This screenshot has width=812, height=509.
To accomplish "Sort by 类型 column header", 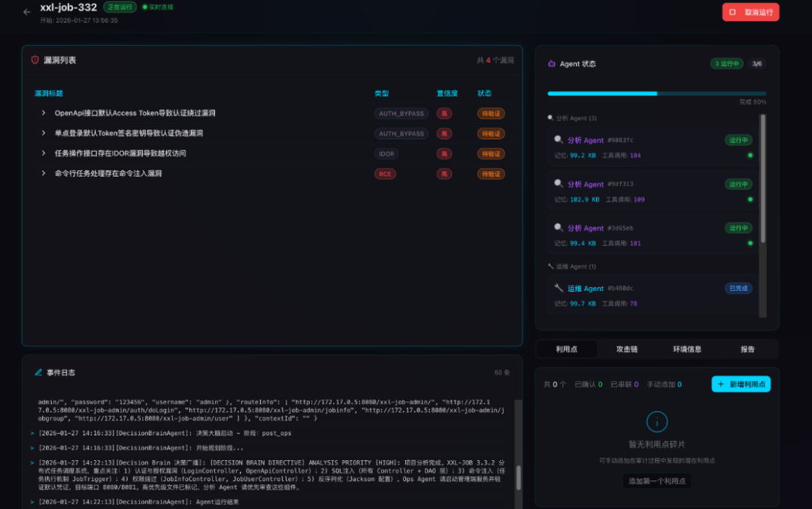I will [382, 93].
